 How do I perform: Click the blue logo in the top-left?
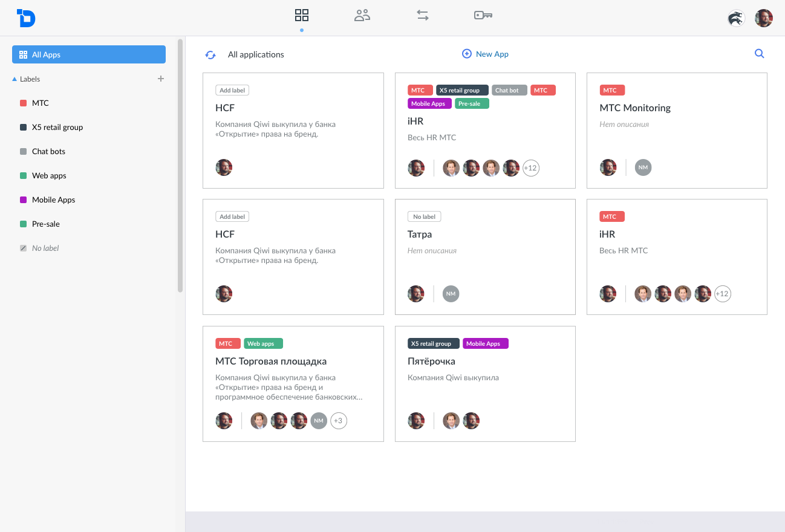tap(26, 18)
